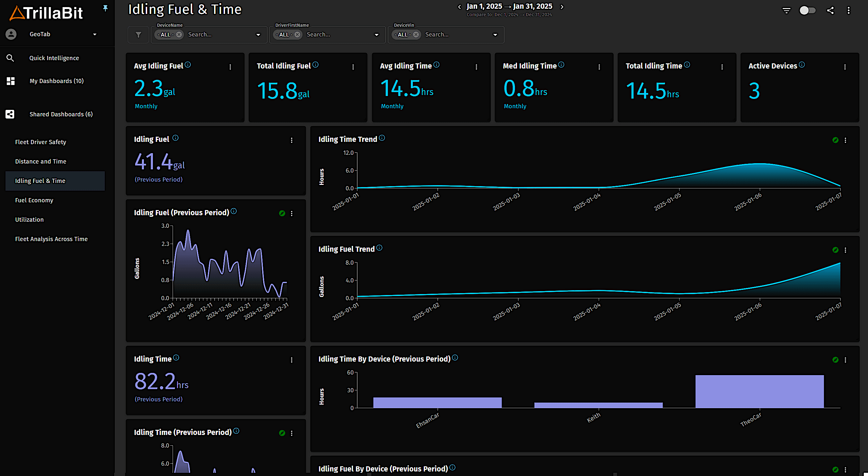Click green leaf icon on Idling Time Trend

835,140
